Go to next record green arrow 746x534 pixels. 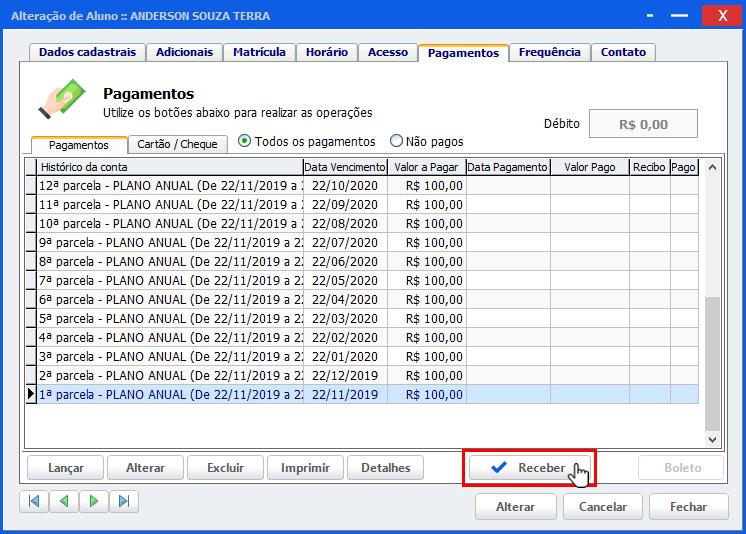(x=94, y=501)
